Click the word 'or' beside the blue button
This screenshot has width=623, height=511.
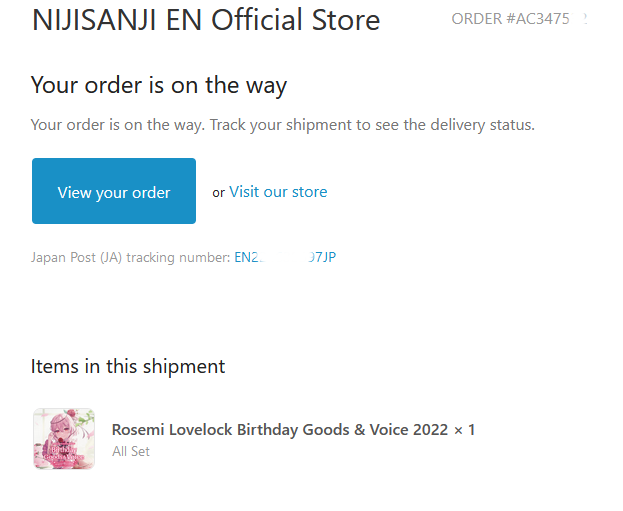218,193
